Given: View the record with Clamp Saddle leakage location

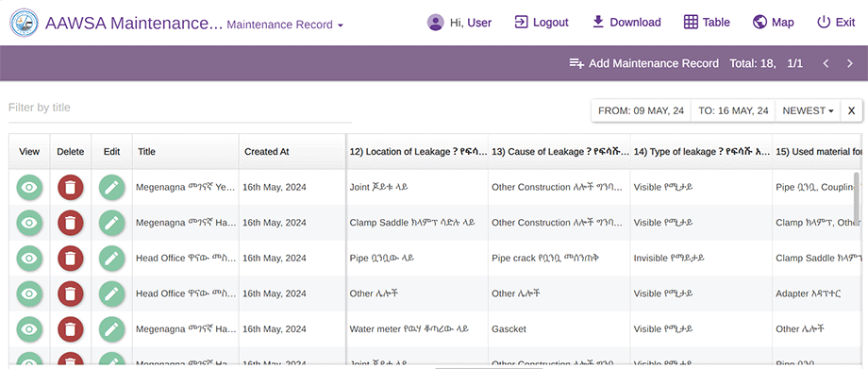Looking at the screenshot, I should (29, 223).
